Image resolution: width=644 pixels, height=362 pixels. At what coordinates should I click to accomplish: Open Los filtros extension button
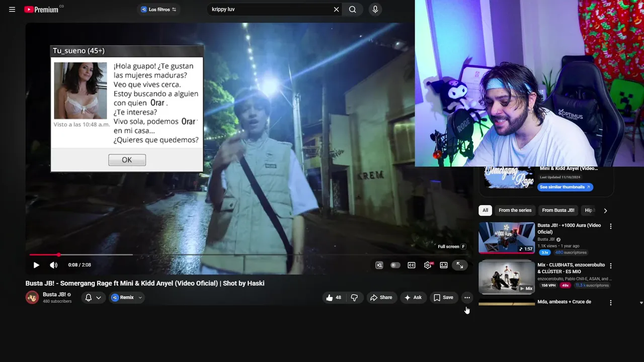click(x=158, y=10)
